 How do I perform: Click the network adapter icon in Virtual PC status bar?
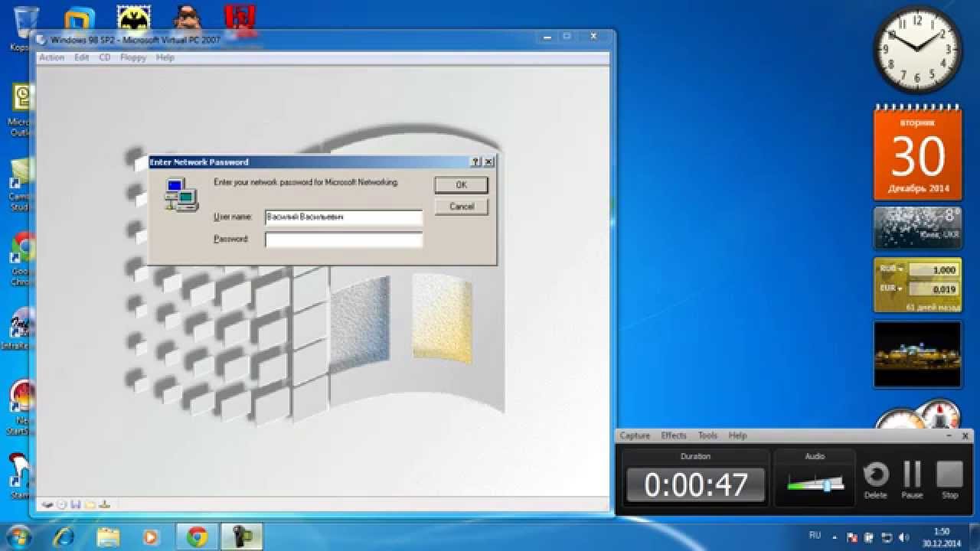coord(105,504)
